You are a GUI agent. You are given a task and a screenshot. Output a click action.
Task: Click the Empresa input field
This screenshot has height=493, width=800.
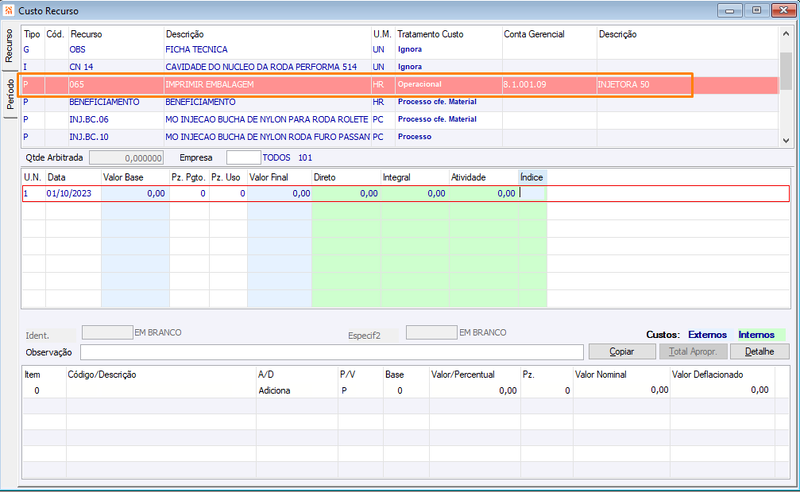(243, 158)
